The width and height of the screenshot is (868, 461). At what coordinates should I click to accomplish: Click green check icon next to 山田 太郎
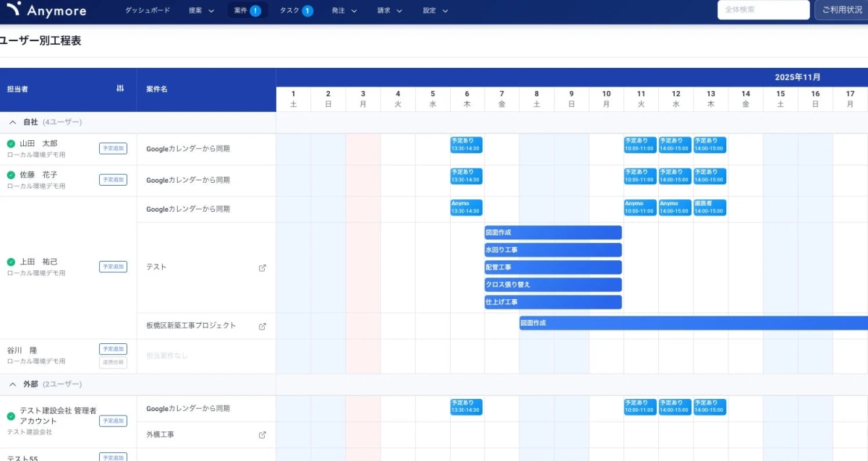[x=11, y=144]
